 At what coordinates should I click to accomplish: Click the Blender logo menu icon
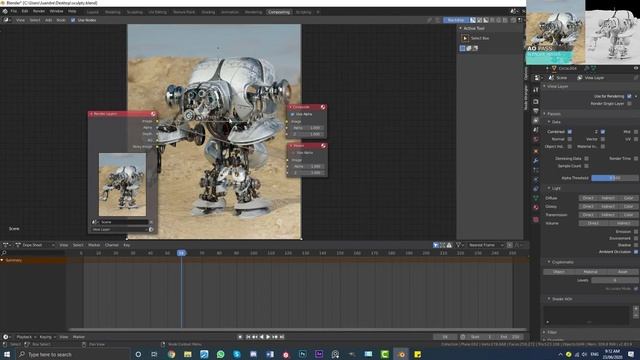click(x=5, y=11)
